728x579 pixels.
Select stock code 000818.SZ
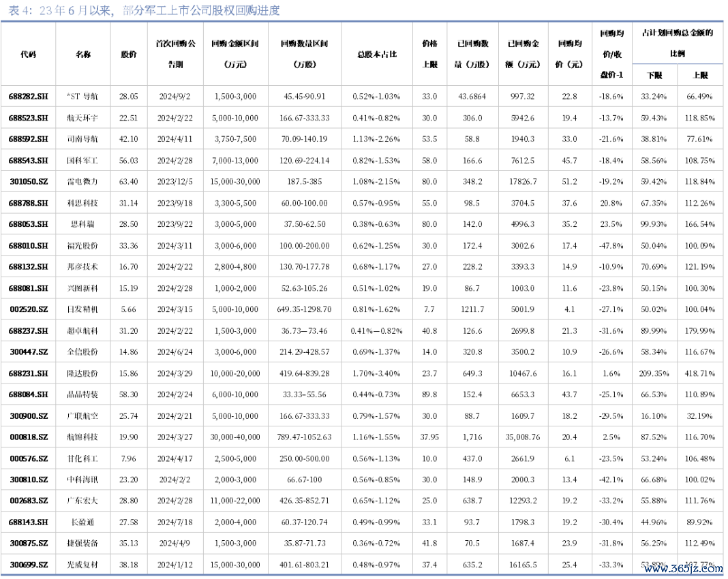pyautogui.click(x=29, y=437)
